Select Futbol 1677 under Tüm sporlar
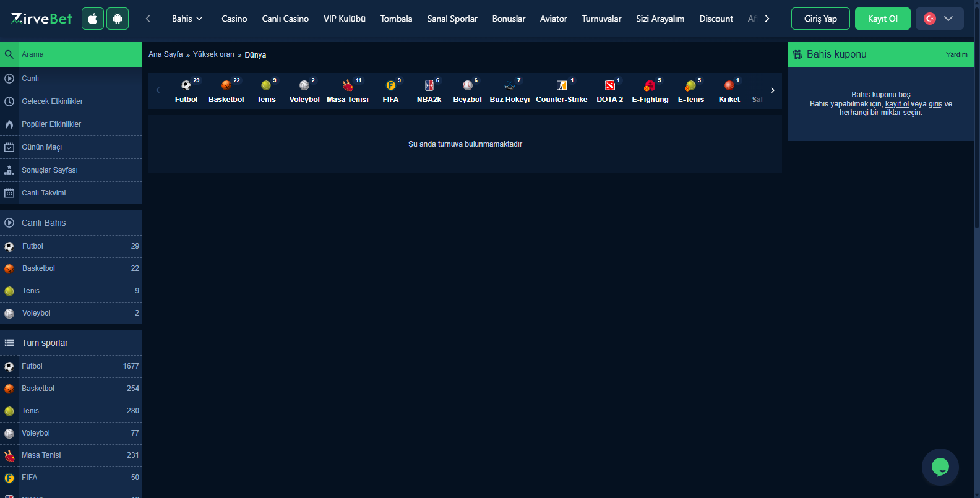 [x=71, y=366]
